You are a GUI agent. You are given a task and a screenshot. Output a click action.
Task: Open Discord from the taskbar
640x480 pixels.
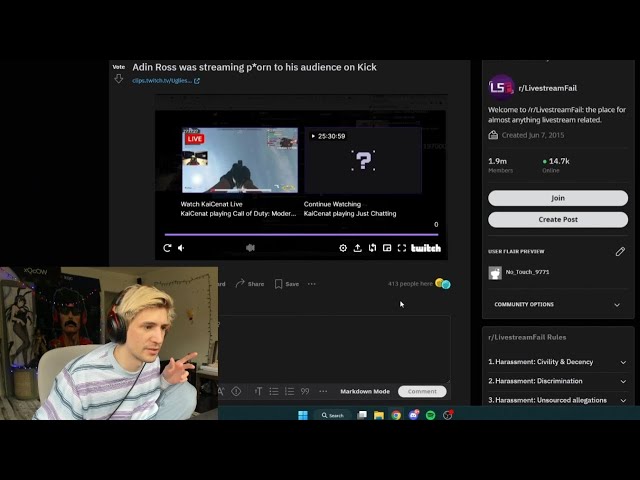tap(413, 415)
